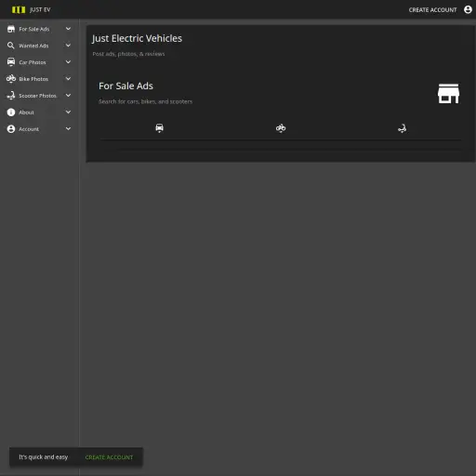Click the Just Electric Vehicles heading
Screen dimensions: 476x476
coord(137,38)
